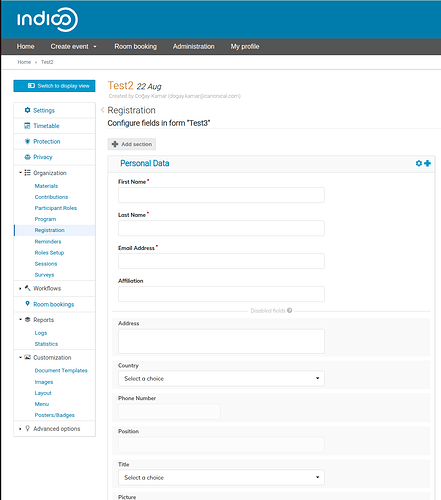Open Administration in the top navigation

(193, 47)
